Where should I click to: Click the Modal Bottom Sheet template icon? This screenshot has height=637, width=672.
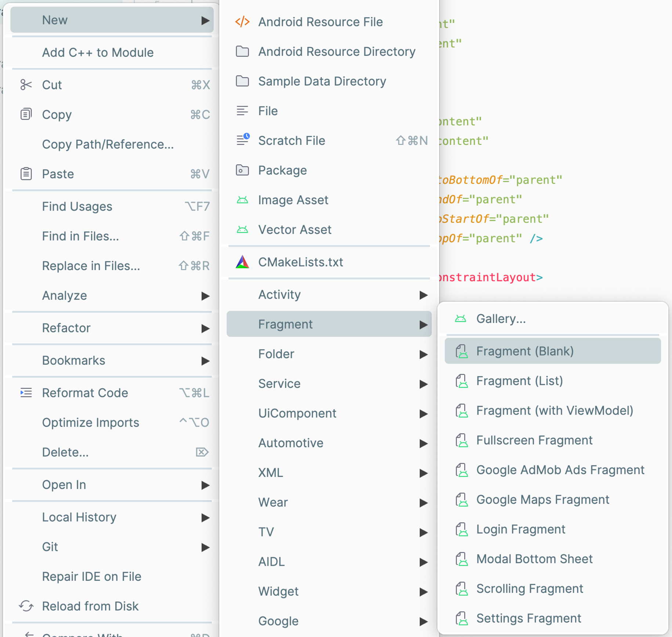click(x=462, y=559)
